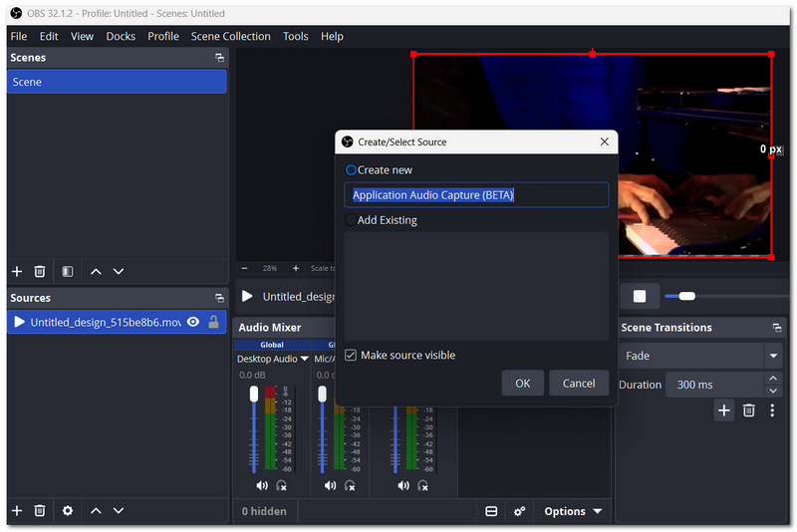
Task: Zoom in the preview with plus
Action: pos(296,268)
